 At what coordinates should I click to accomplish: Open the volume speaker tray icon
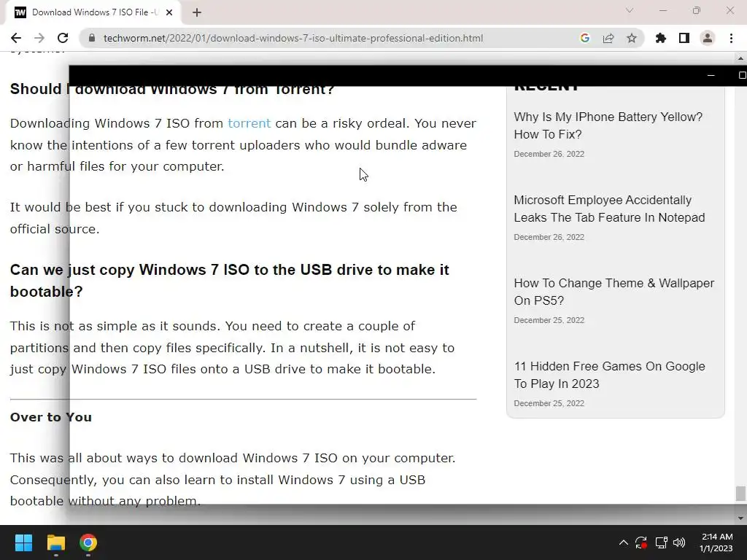click(x=679, y=542)
